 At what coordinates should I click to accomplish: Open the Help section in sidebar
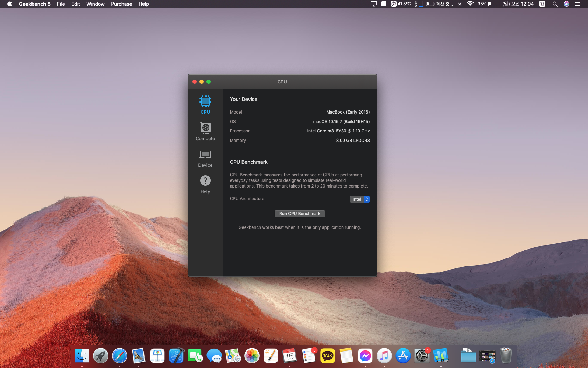205,185
